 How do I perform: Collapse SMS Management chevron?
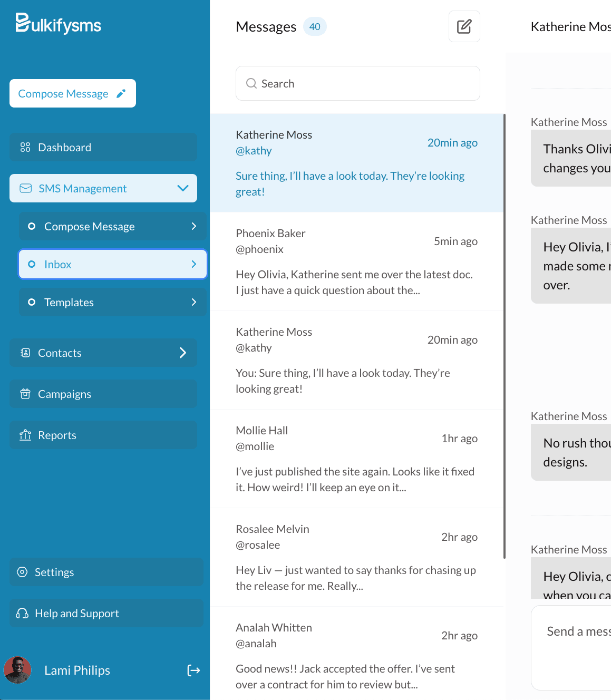pyautogui.click(x=183, y=188)
